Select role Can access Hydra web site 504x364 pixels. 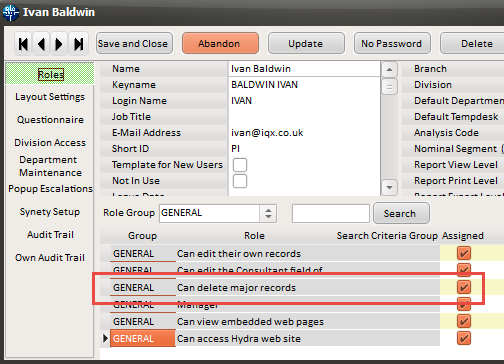click(x=239, y=339)
